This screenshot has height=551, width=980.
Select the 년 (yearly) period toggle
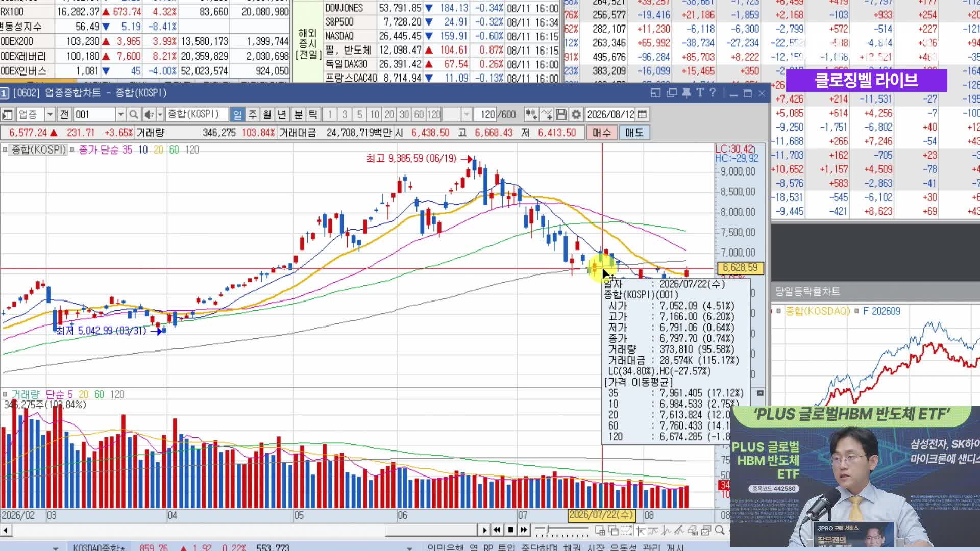[282, 114]
